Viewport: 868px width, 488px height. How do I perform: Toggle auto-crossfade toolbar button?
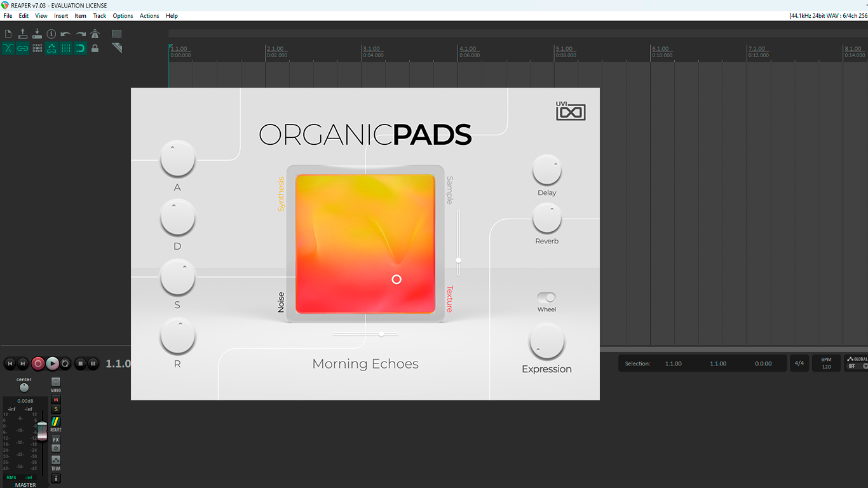[x=8, y=48]
